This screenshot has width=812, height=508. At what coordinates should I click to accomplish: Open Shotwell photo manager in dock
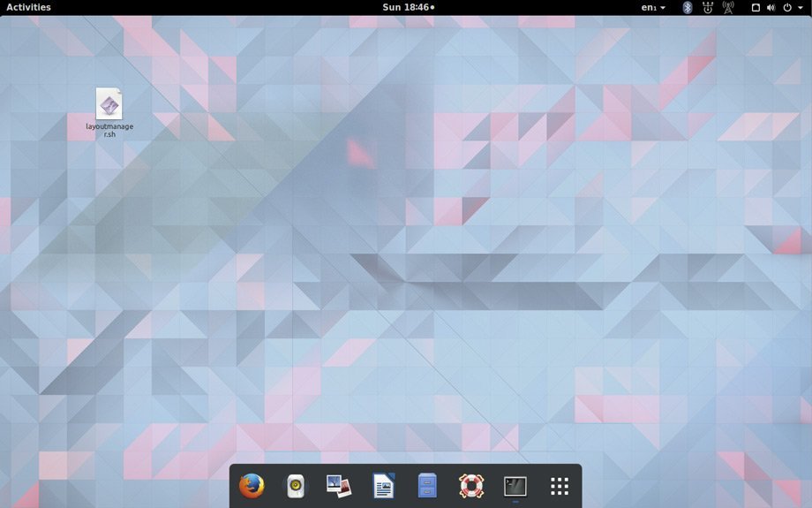(339, 486)
